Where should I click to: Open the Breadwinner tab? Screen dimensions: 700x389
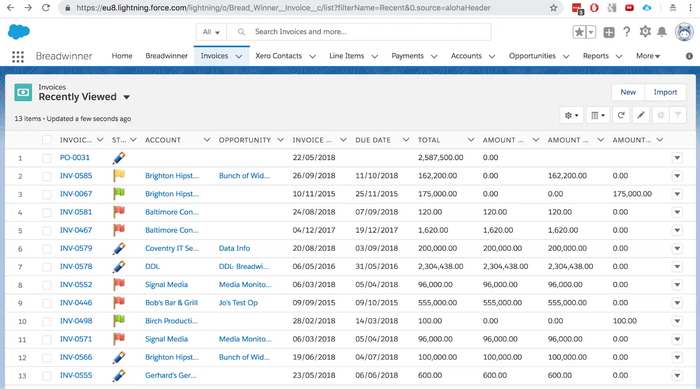click(x=167, y=56)
